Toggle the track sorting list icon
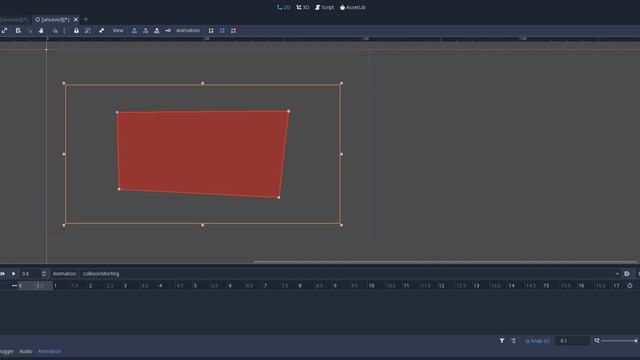The height and width of the screenshot is (360, 640). pos(513,340)
